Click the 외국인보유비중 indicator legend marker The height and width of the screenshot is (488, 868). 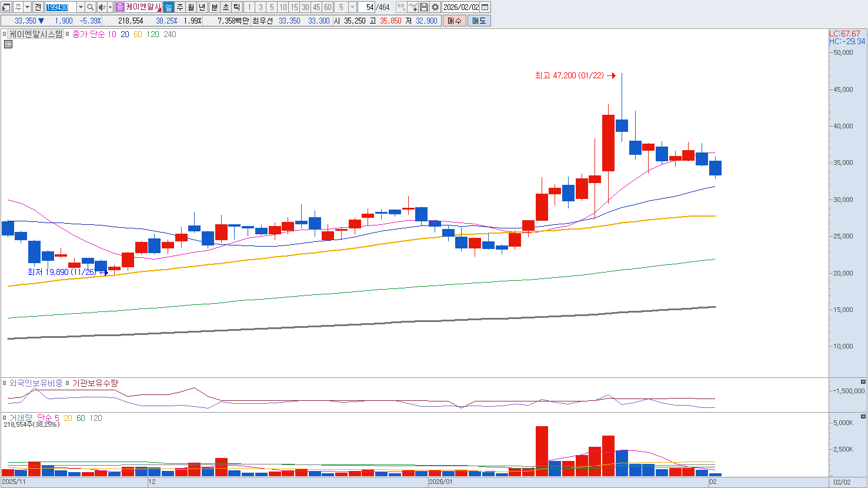point(5,383)
